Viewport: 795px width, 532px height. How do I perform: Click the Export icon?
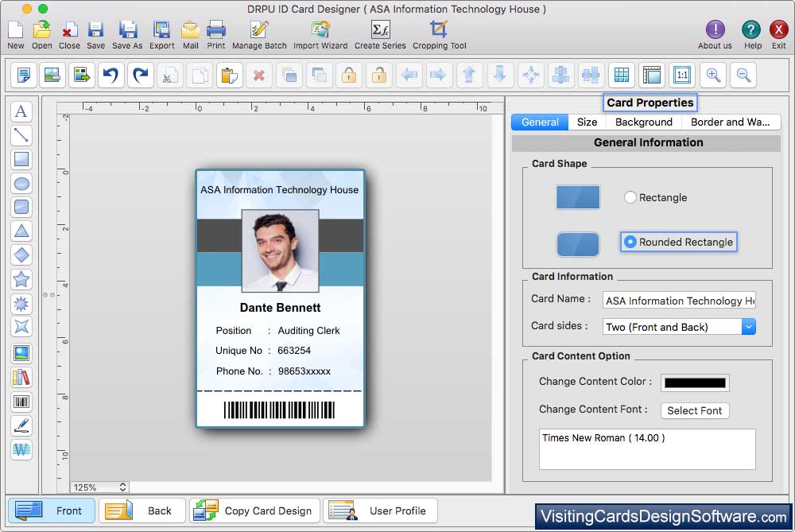click(161, 34)
